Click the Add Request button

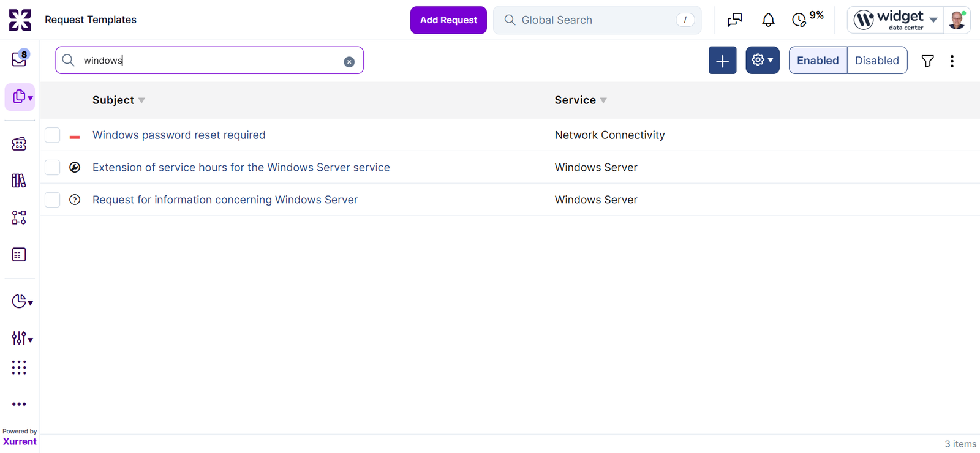pyautogui.click(x=448, y=20)
